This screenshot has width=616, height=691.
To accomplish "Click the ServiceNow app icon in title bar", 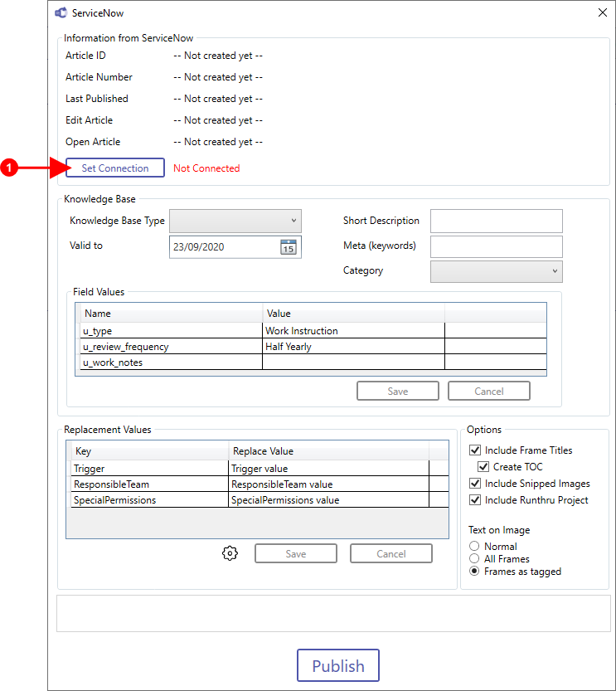I will [x=61, y=13].
